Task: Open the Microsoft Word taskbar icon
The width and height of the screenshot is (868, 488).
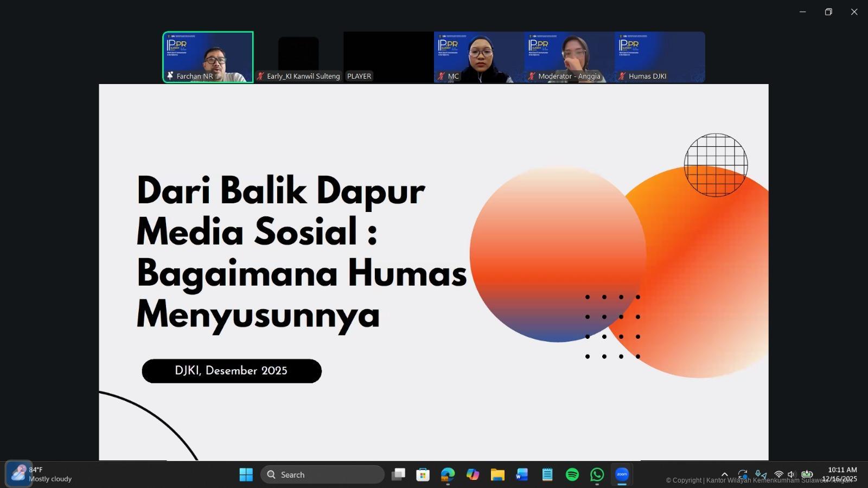Action: point(522,474)
